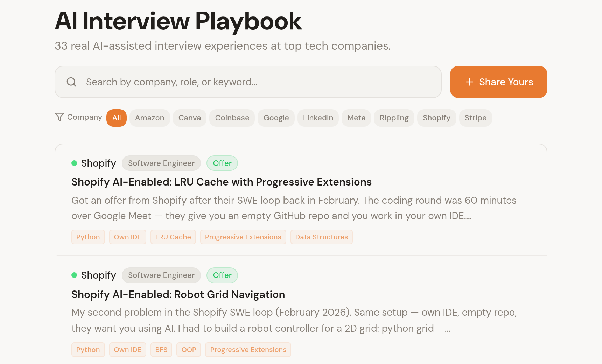Viewport: 602px width, 364px height.
Task: Enable the Google company filter
Action: (x=276, y=118)
